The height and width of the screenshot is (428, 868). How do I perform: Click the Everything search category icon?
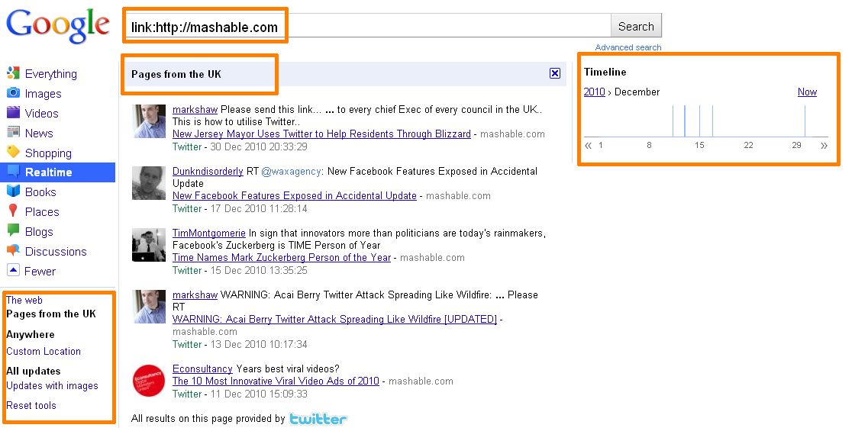click(x=13, y=73)
